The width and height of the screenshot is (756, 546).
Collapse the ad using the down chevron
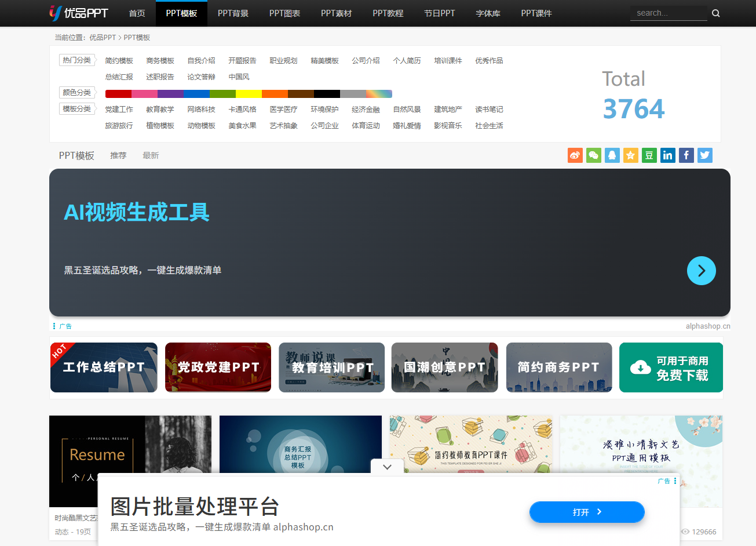(386, 467)
